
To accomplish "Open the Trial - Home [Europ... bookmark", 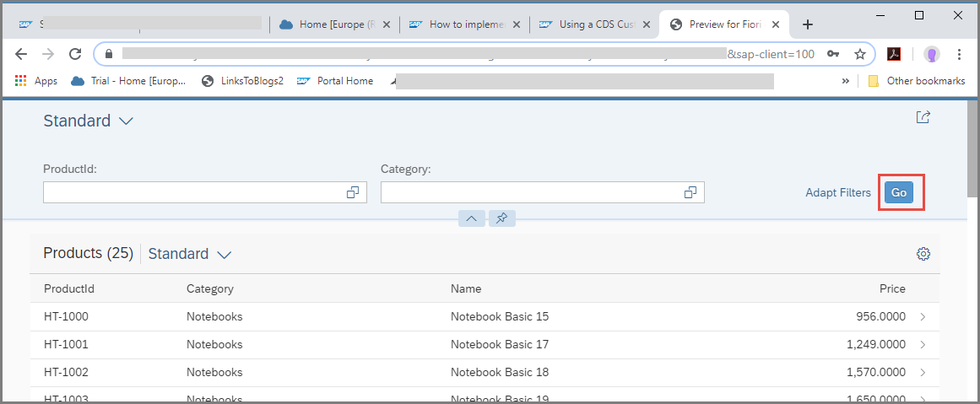I will tap(128, 81).
